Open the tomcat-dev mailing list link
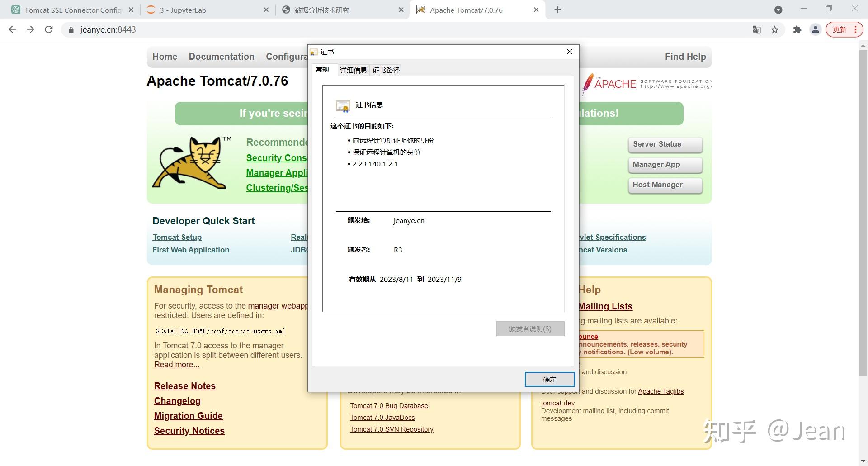Viewport: 868px width, 466px height. click(558, 403)
